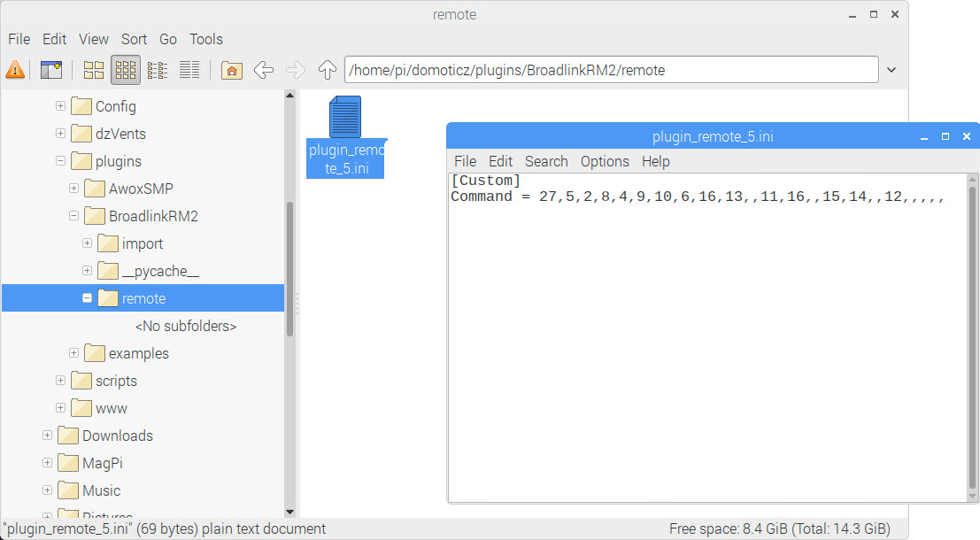Image resolution: width=980 pixels, height=540 pixels.
Task: Select remote folder in tree
Action: click(143, 298)
